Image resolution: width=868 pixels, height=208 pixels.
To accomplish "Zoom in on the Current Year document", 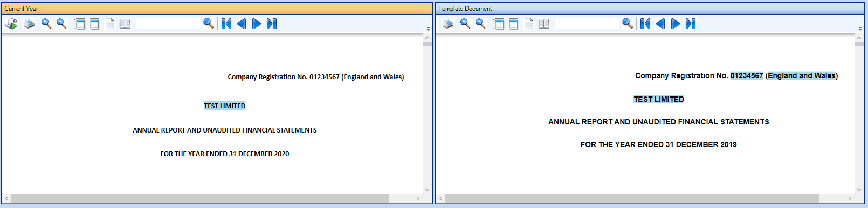I will pos(46,24).
